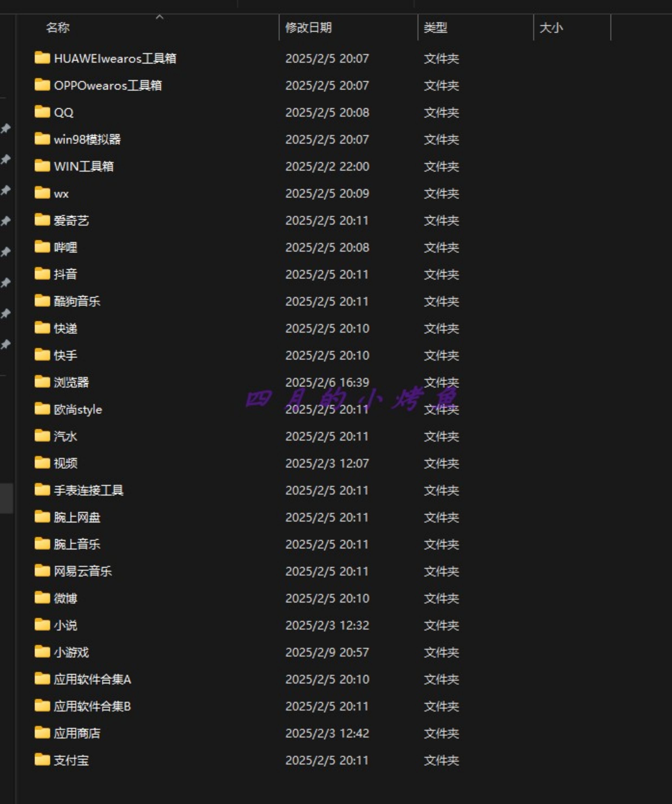
Task: Select the QQ folder icon
Action: tap(42, 112)
